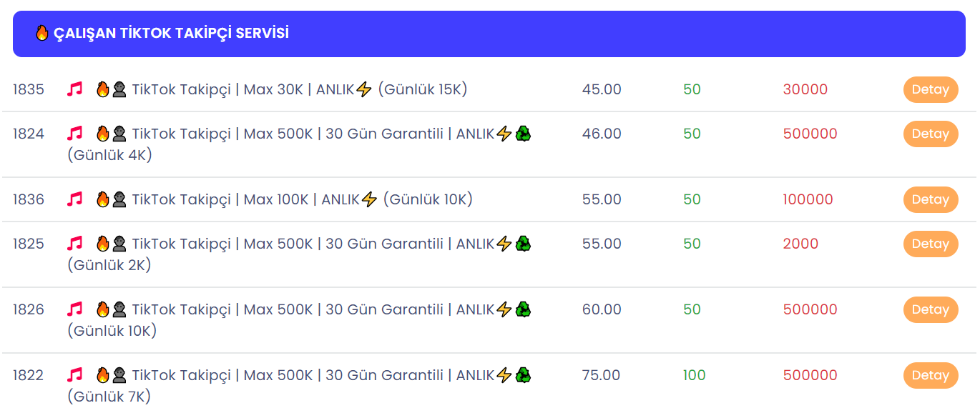Image resolution: width=980 pixels, height=418 pixels.
Task: Click the music note icon for service 1824
Action: [75, 134]
